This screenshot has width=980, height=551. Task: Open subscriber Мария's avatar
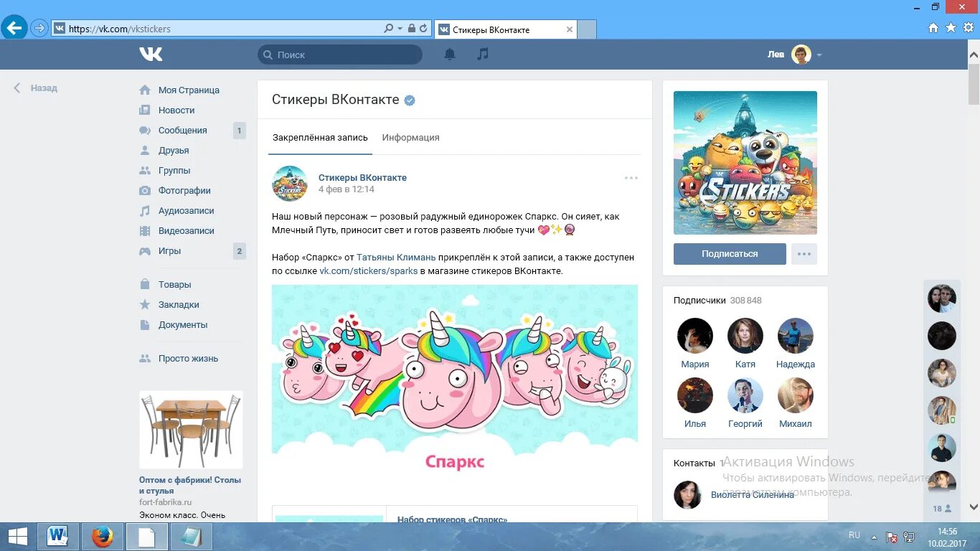click(695, 336)
